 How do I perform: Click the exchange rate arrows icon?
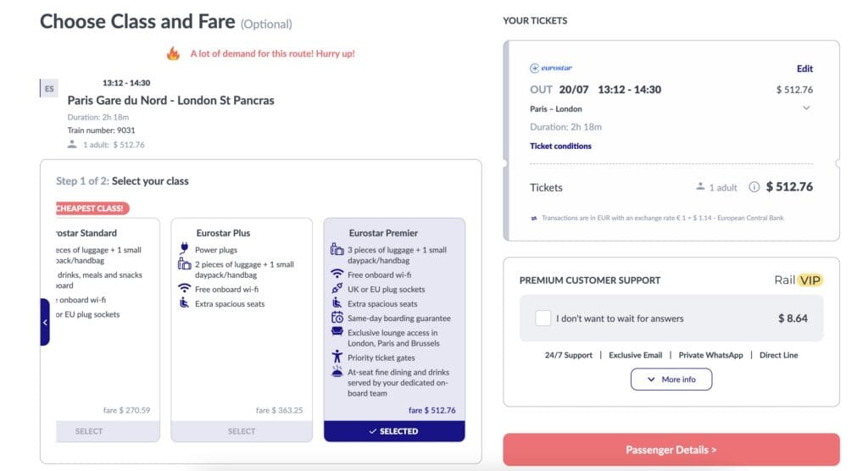(534, 218)
